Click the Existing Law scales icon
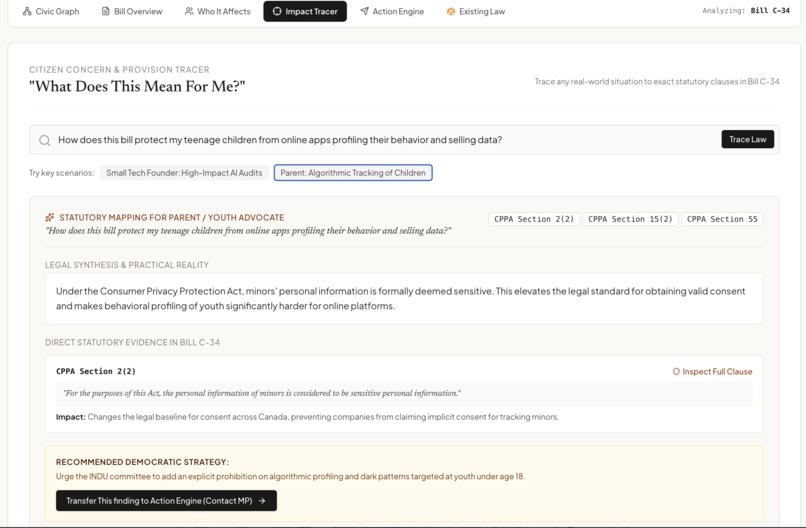Screen dimensions: 806x528 [451, 11]
